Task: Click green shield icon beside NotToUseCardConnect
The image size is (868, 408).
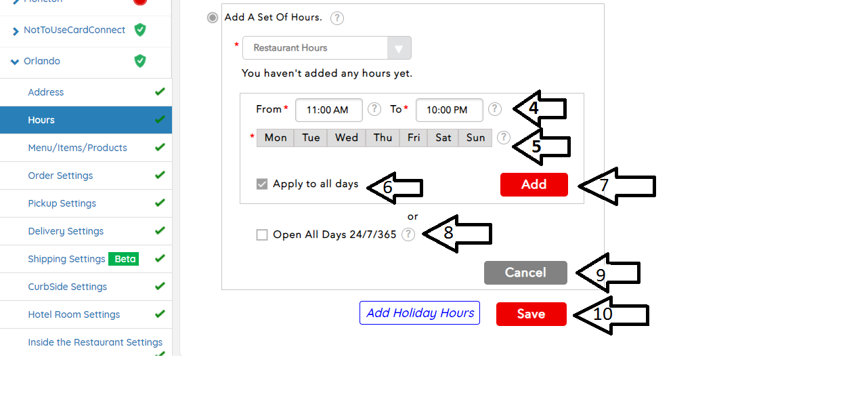Action: [x=140, y=30]
